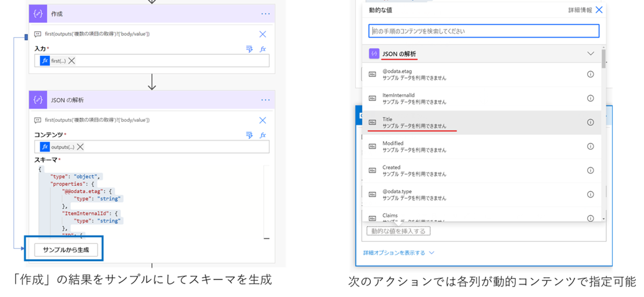Remove the outputs(...) token in コンテンツ
This screenshot has width=644, height=297.
pos(80,147)
